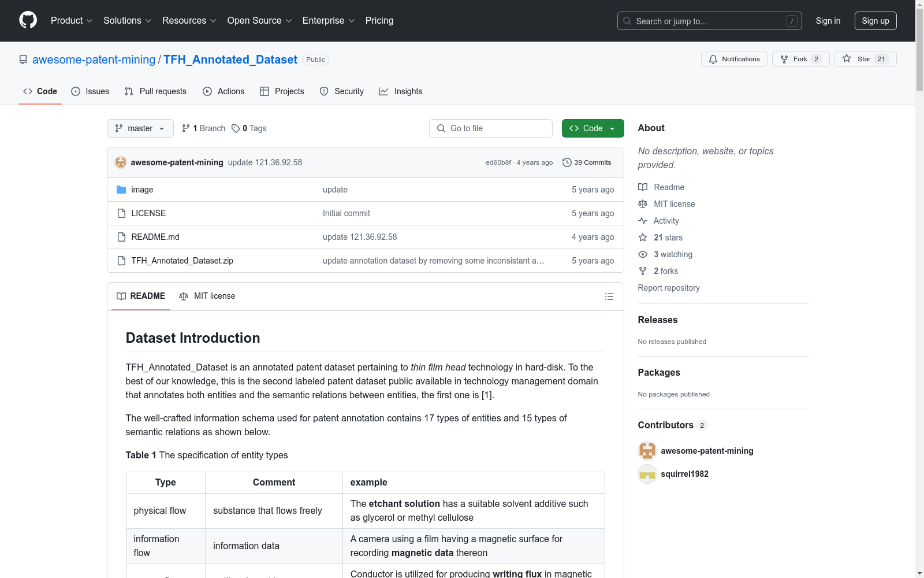Image resolution: width=924 pixels, height=578 pixels.
Task: Click the repository icon beside awesome-patent-mining
Action: [23, 60]
